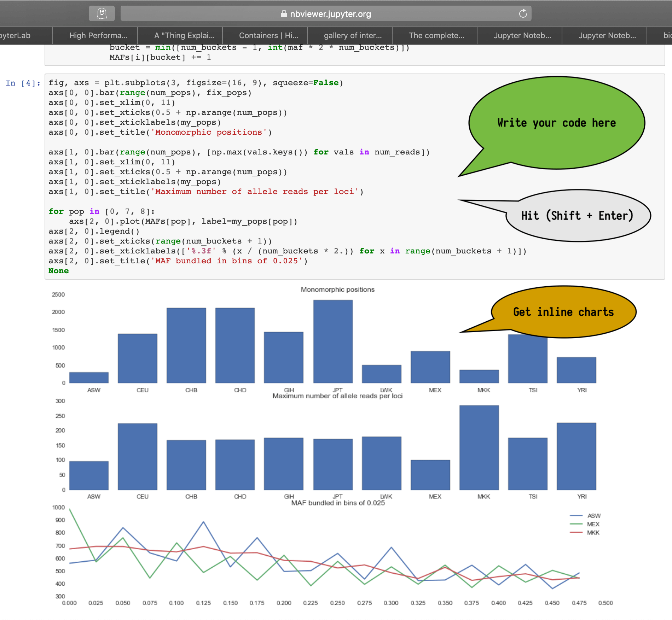This screenshot has width=672, height=620.
Task: Click the ASW blue legend line
Action: point(576,516)
